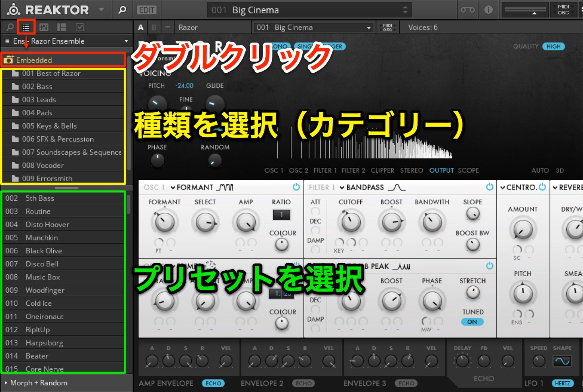Open the 008 Vocoder folder
Image resolution: width=583 pixels, height=392 pixels.
pos(64,165)
